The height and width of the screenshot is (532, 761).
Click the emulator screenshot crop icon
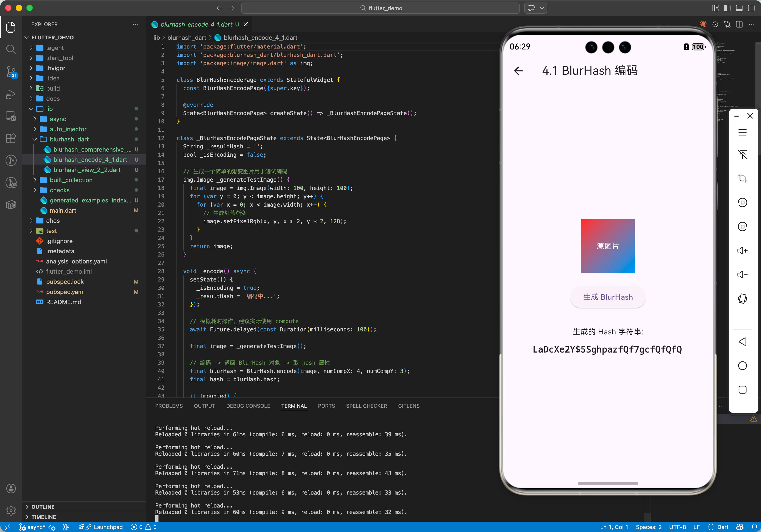pos(743,178)
